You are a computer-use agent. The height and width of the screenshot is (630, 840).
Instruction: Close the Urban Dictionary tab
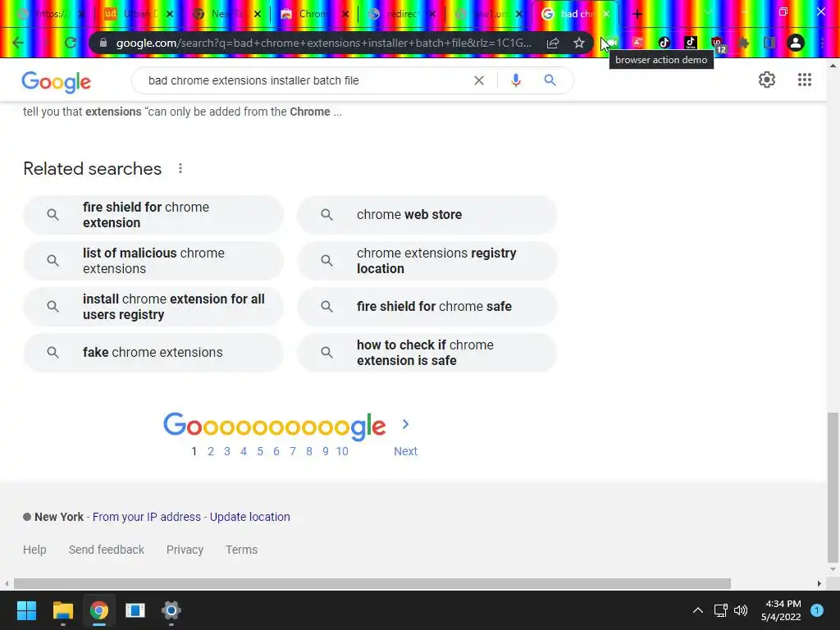(x=170, y=15)
